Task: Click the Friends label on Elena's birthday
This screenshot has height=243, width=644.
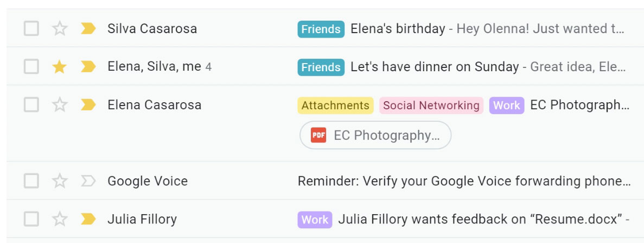Action: coord(321,29)
